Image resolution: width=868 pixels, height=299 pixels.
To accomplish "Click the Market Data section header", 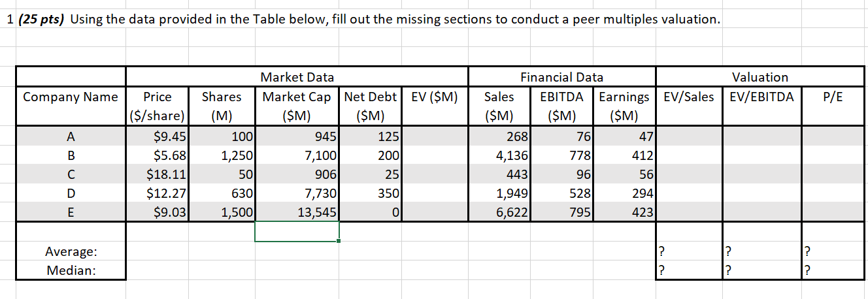I will (297, 78).
